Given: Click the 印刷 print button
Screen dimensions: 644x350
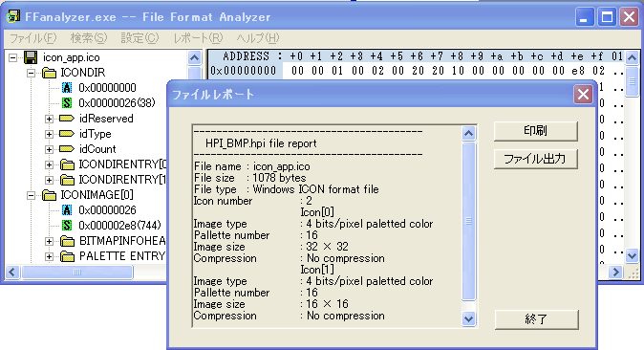Looking at the screenshot, I should tap(536, 131).
